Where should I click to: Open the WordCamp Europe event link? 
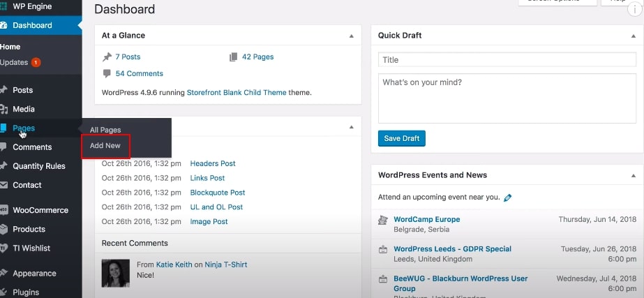click(x=426, y=219)
